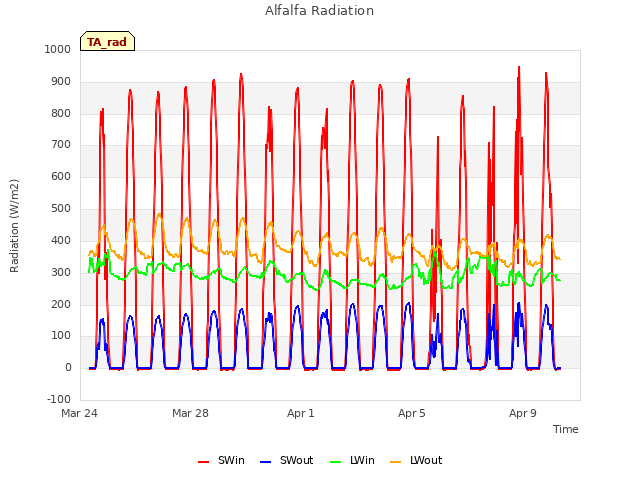The width and height of the screenshot is (640, 480).
Task: Click the 800 y-axis tick label
Action: [61, 113]
